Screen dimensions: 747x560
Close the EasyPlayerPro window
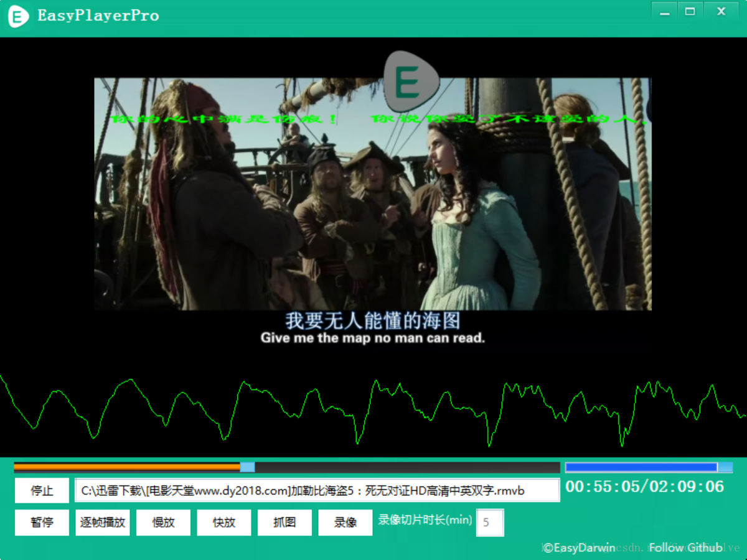click(x=721, y=12)
